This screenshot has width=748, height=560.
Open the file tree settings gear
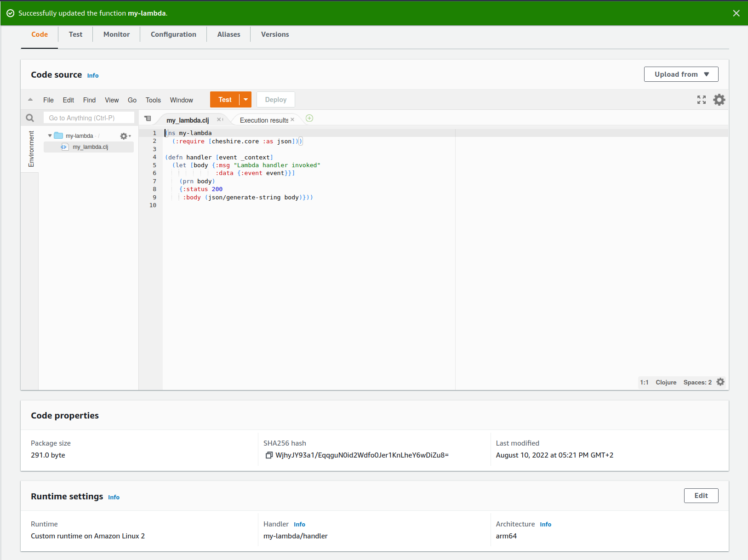pyautogui.click(x=125, y=136)
